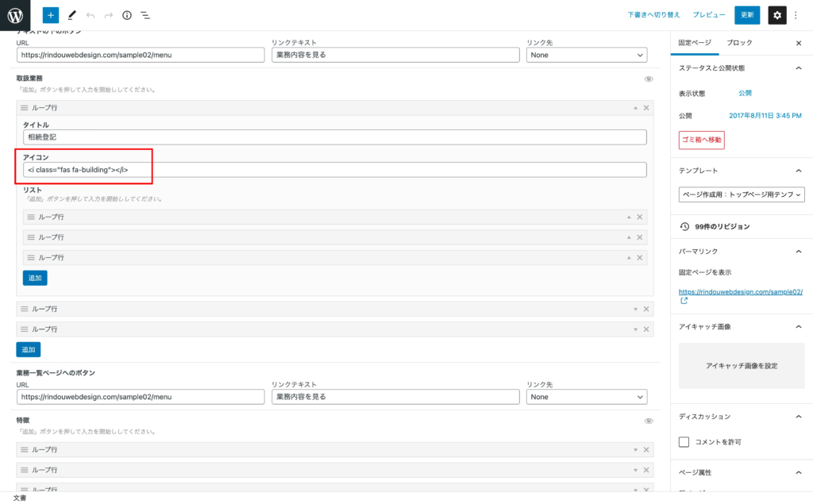Change the publish date 2017年8月11日 3:45 PM

(765, 116)
